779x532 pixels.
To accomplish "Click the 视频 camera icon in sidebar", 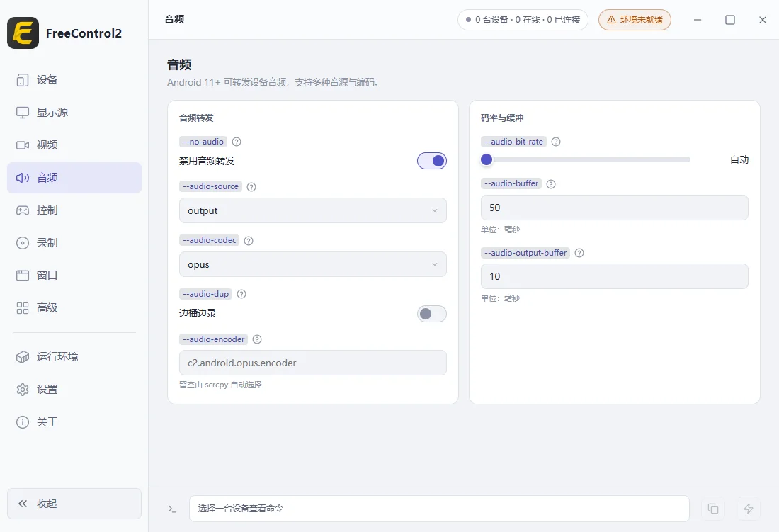I will (x=23, y=145).
